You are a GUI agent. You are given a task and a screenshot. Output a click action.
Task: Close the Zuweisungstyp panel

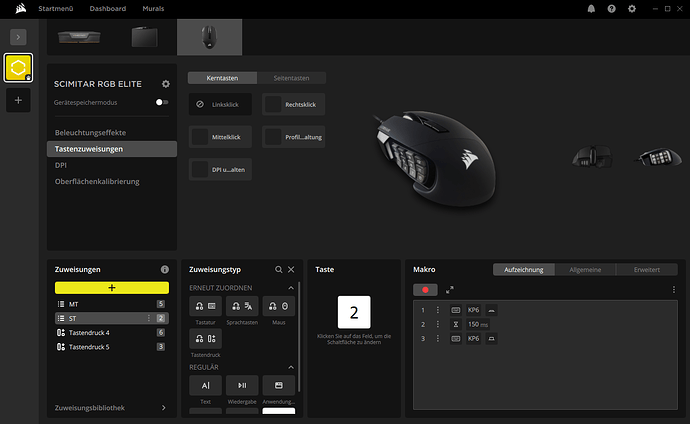(x=291, y=269)
